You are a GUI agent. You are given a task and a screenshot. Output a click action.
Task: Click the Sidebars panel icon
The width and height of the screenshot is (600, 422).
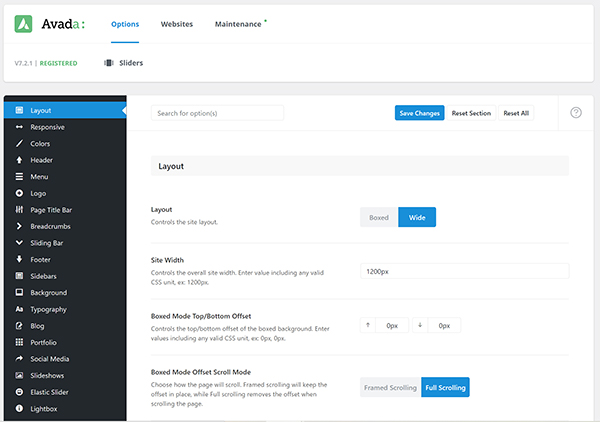[x=19, y=276]
